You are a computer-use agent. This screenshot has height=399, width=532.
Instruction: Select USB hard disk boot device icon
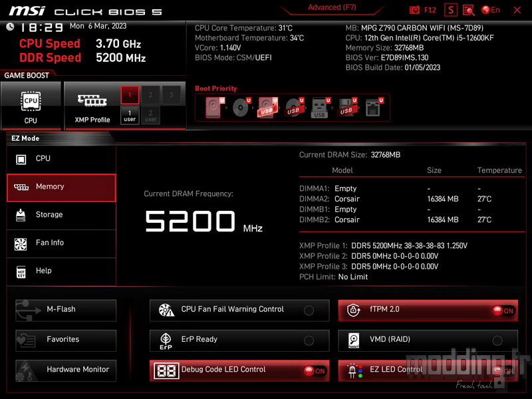tap(268, 108)
